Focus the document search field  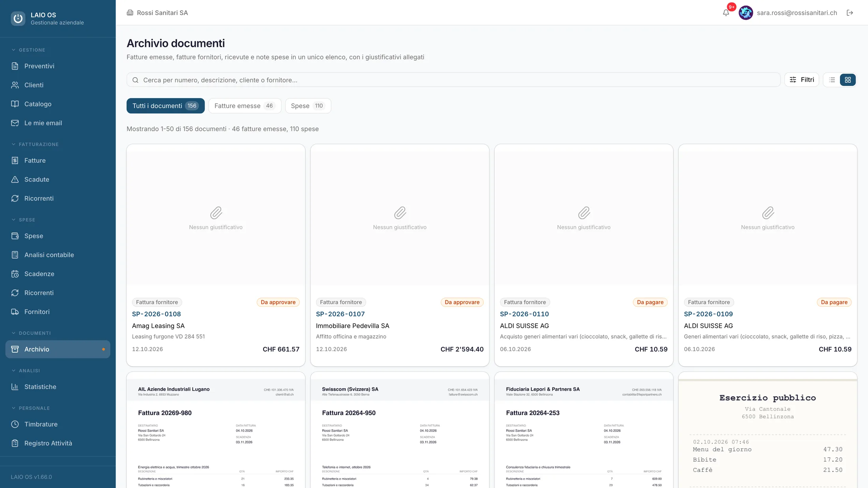coord(453,80)
